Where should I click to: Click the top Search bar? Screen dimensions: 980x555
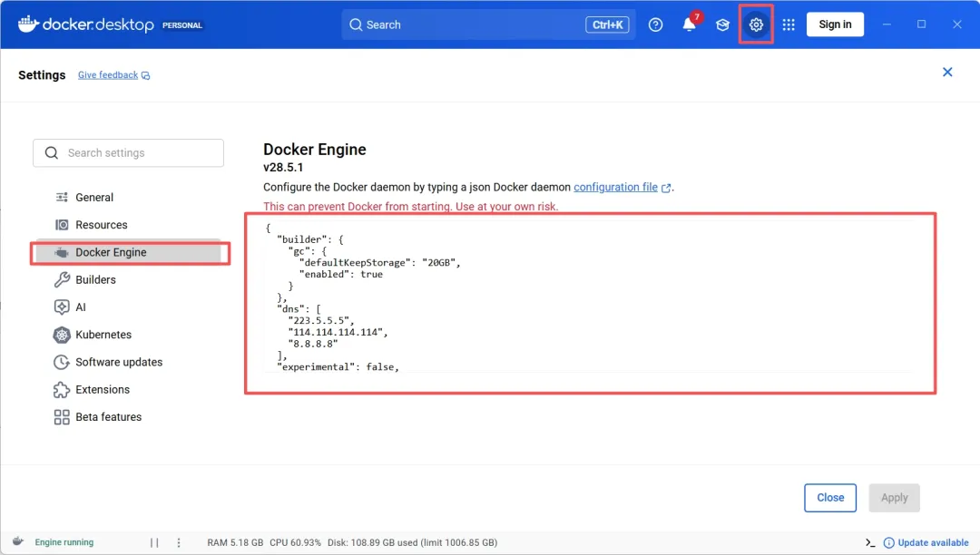click(488, 25)
